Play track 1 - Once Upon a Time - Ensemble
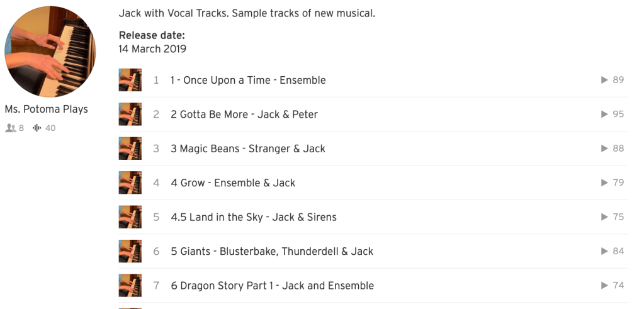The width and height of the screenshot is (644, 309). tap(248, 81)
